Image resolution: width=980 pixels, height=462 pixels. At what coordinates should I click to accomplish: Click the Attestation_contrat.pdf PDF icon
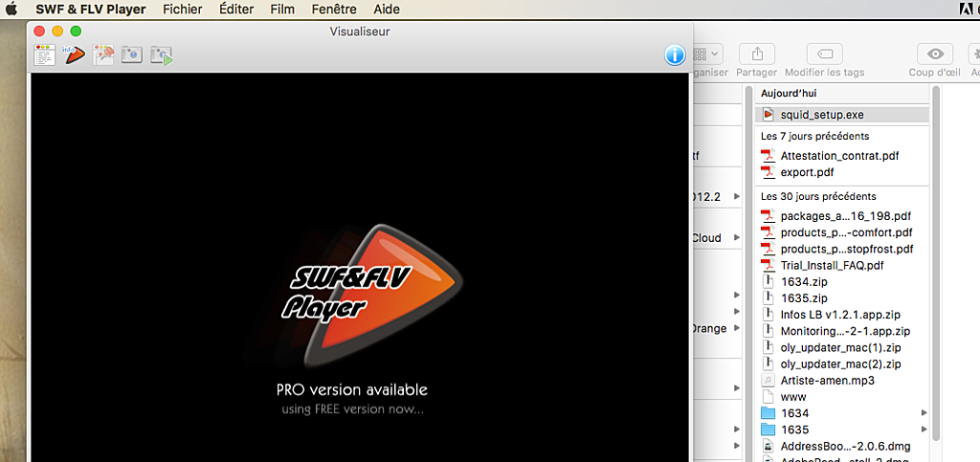pyautogui.click(x=768, y=156)
